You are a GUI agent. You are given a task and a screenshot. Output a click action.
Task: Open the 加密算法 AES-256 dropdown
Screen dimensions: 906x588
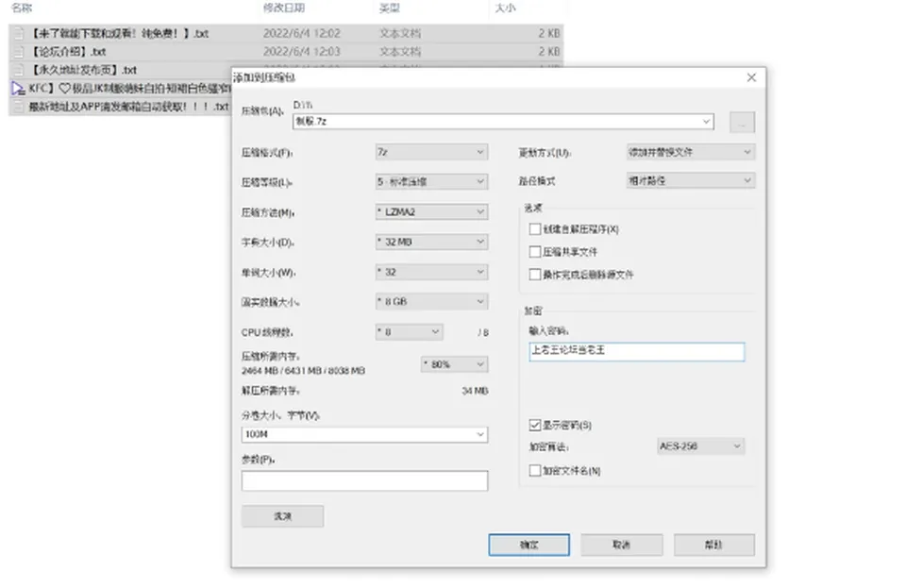coord(701,445)
